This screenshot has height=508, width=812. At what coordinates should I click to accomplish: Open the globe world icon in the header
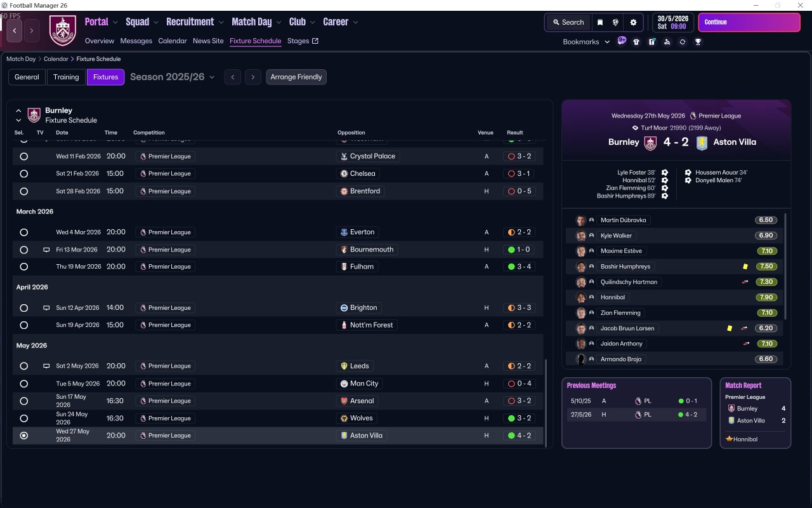615,22
